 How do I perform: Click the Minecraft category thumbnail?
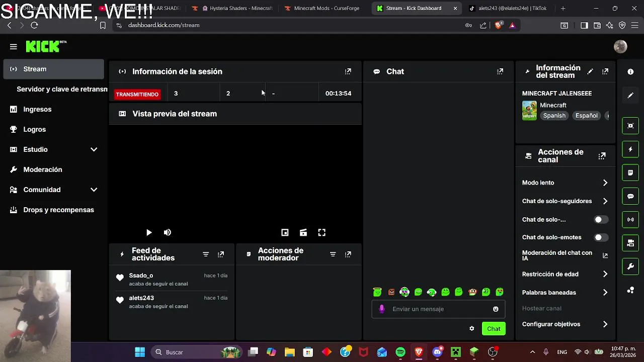(x=529, y=111)
